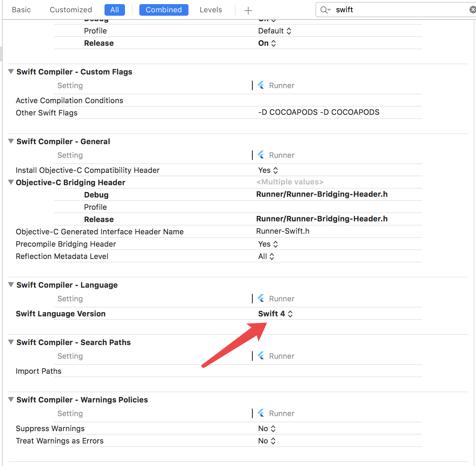Select Install Objective-C Compatibility Header setting

pyautogui.click(x=87, y=170)
